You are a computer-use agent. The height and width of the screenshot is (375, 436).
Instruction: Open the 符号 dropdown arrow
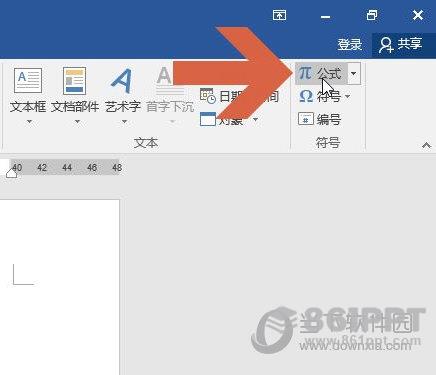pos(348,97)
